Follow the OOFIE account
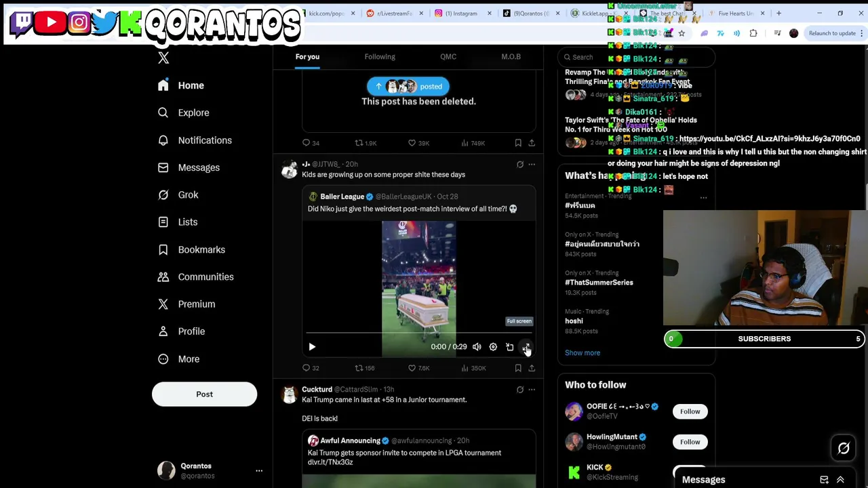Screen dimensions: 868x488 click(690, 411)
